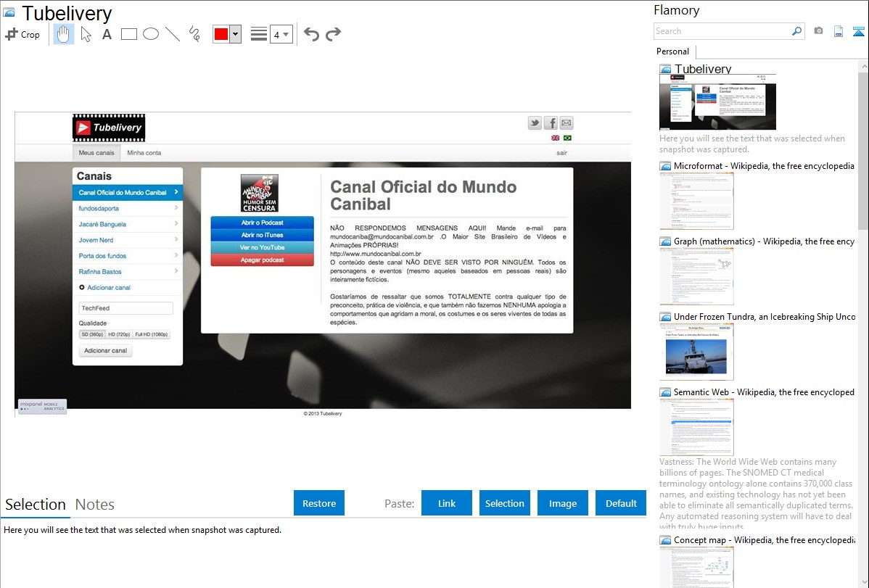Open the Tubelivery snapshot thumbnail

coord(717,102)
